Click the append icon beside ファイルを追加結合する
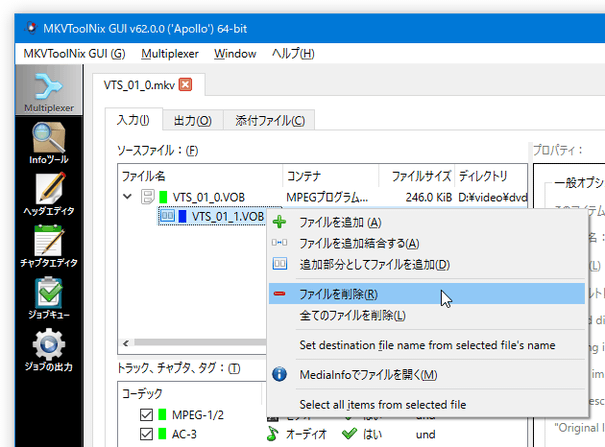 click(279, 243)
